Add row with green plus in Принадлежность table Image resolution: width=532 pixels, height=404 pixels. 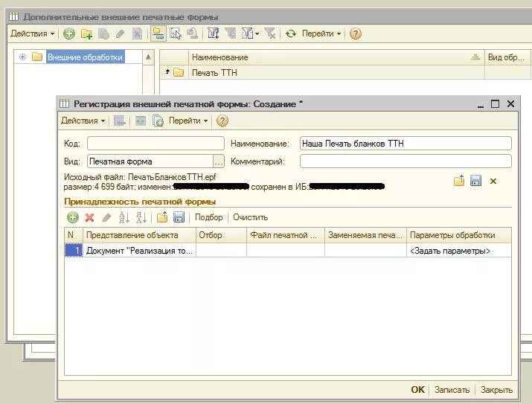click(73, 217)
